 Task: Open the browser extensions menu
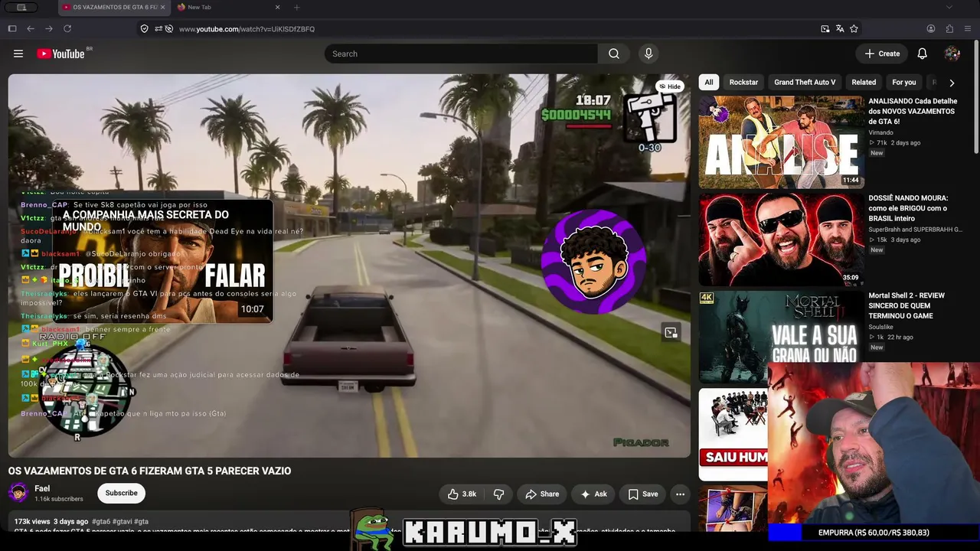coord(949,29)
